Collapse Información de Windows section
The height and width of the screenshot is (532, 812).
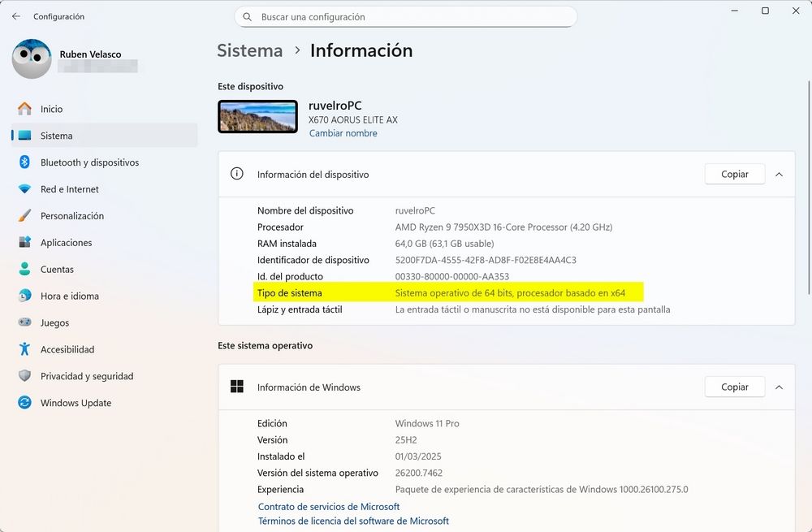coord(779,387)
